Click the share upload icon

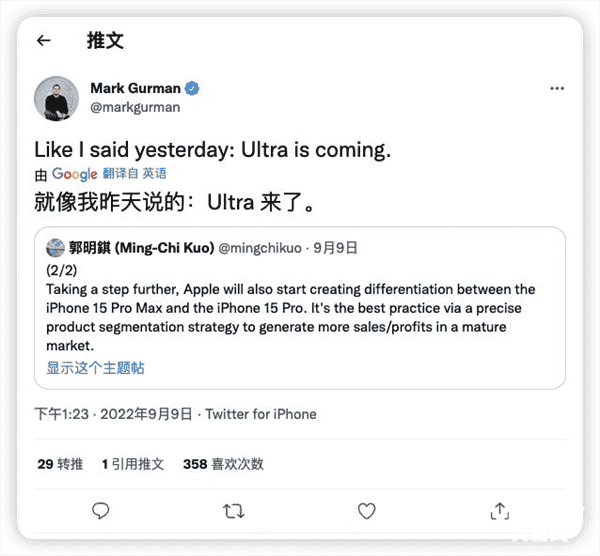(x=499, y=510)
